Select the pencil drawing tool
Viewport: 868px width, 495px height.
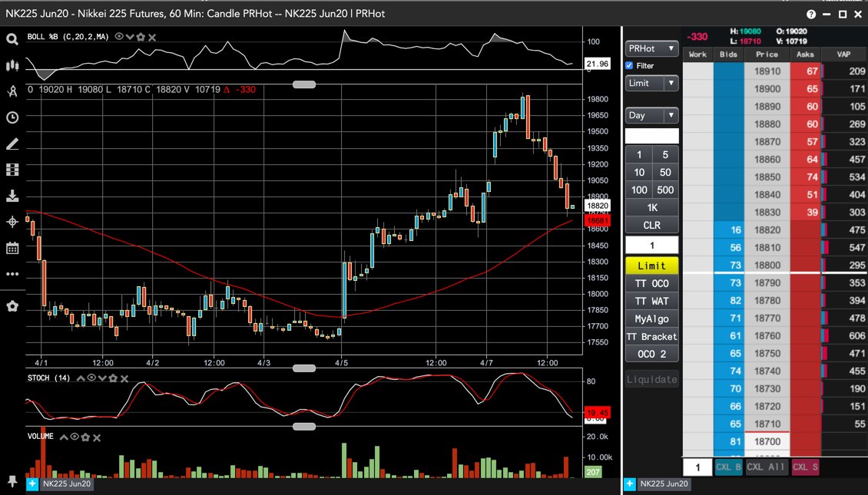(x=12, y=144)
